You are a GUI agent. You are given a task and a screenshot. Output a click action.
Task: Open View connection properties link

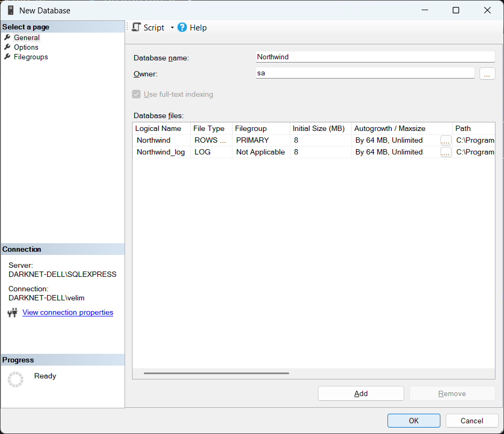coord(68,312)
